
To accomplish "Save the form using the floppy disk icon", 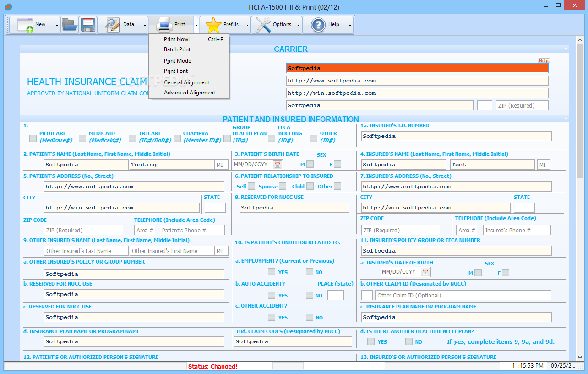I will click(x=87, y=25).
